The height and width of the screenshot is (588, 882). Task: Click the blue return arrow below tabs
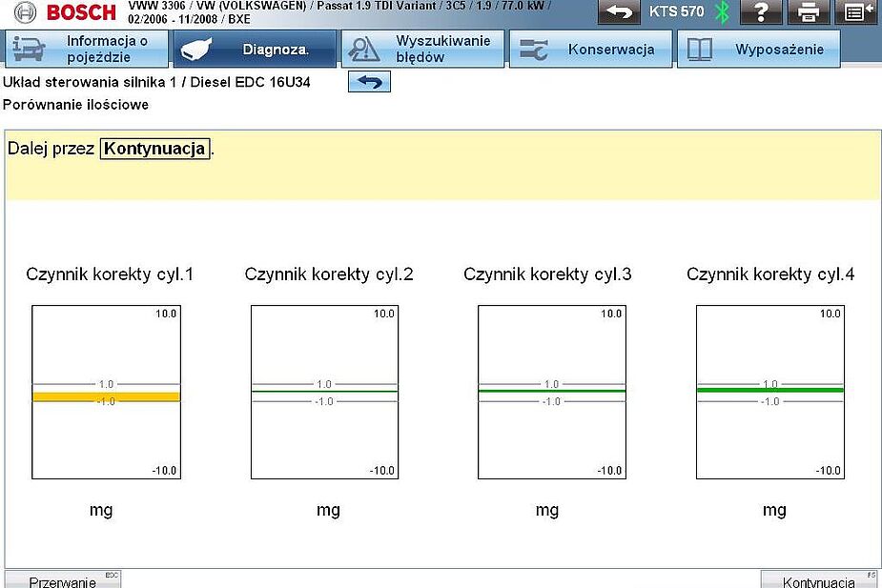(369, 82)
